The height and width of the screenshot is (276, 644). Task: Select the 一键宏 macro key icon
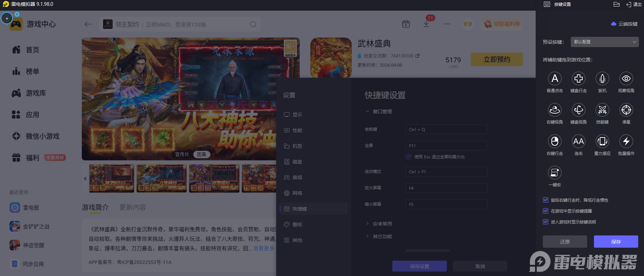click(x=554, y=173)
